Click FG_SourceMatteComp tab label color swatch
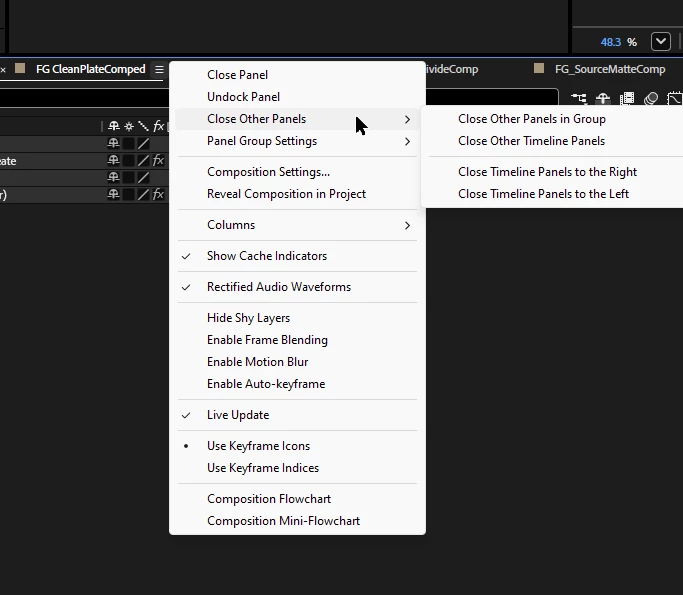 539,68
